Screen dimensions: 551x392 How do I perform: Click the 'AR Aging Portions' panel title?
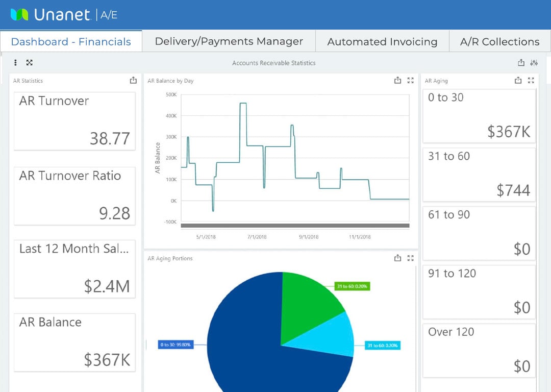(x=170, y=258)
